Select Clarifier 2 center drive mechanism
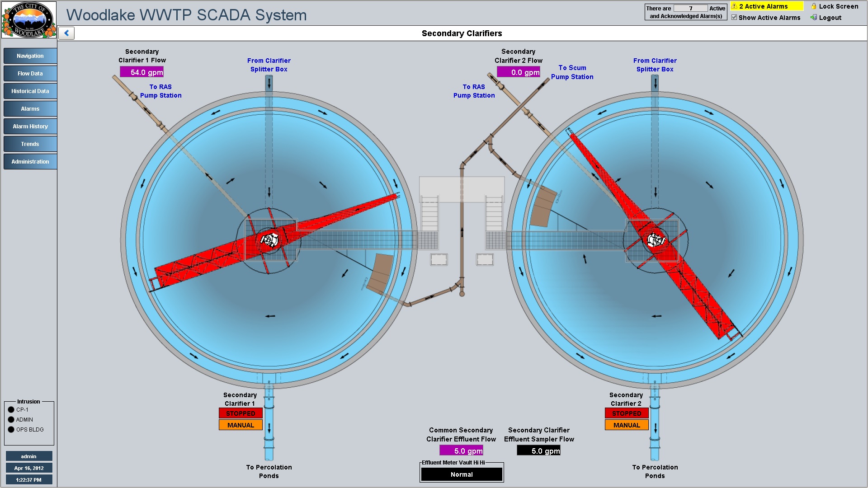Image resolution: width=868 pixels, height=488 pixels. tap(655, 240)
